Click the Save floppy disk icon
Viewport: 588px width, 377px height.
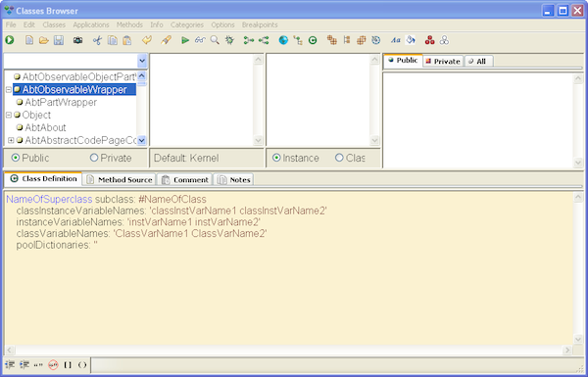[59, 40]
